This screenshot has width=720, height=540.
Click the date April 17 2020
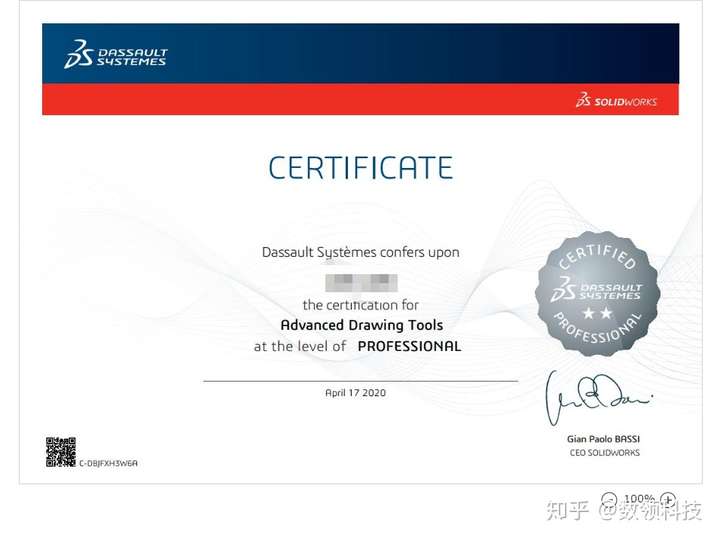(x=355, y=393)
